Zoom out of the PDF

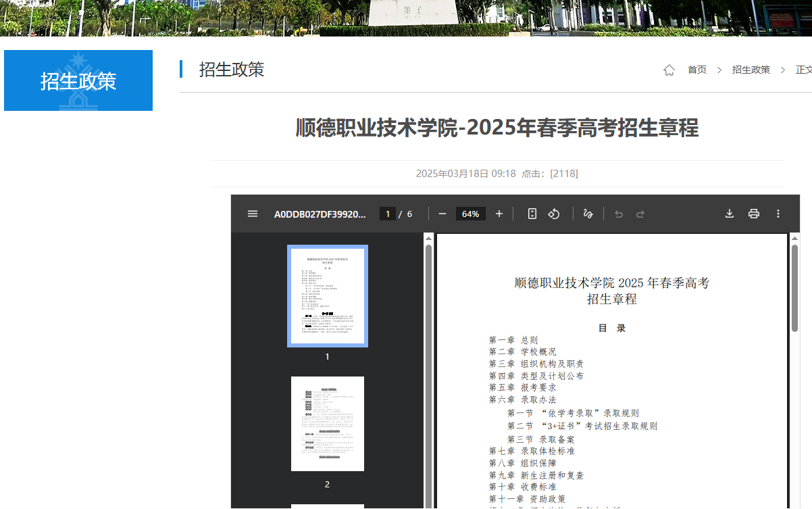pyautogui.click(x=442, y=213)
